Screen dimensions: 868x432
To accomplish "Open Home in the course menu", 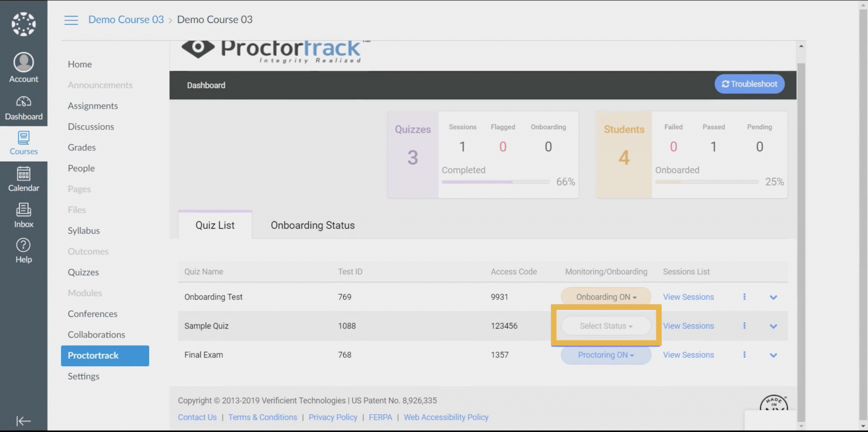I will (80, 64).
